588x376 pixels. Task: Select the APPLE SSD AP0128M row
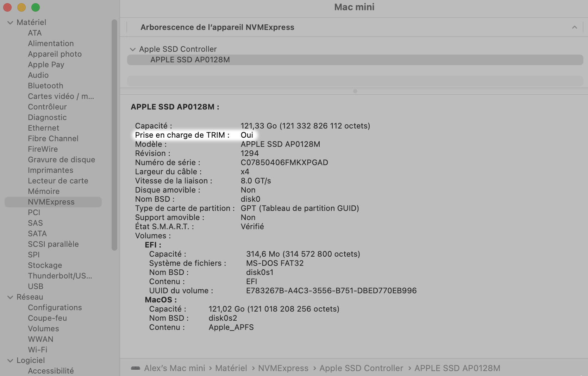355,59
